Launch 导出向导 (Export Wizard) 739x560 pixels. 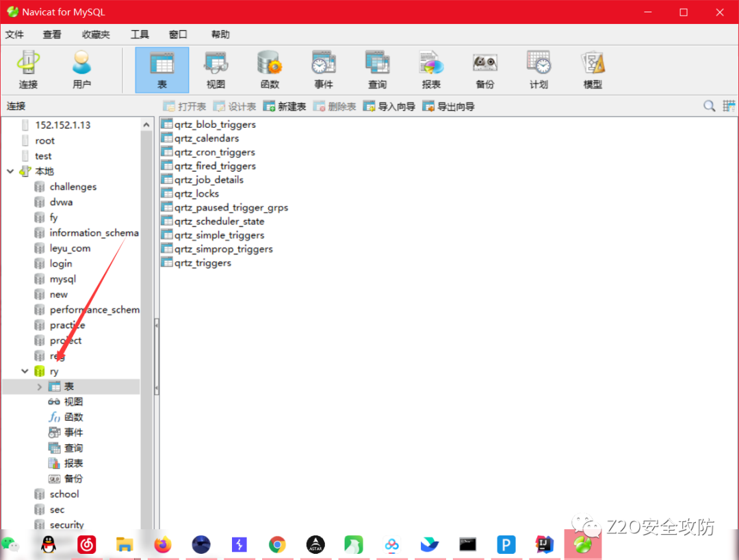449,107
